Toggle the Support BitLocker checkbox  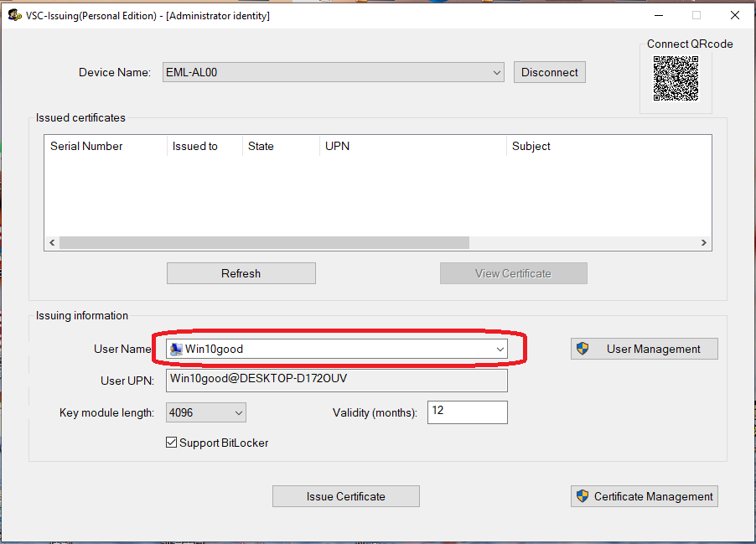click(172, 443)
